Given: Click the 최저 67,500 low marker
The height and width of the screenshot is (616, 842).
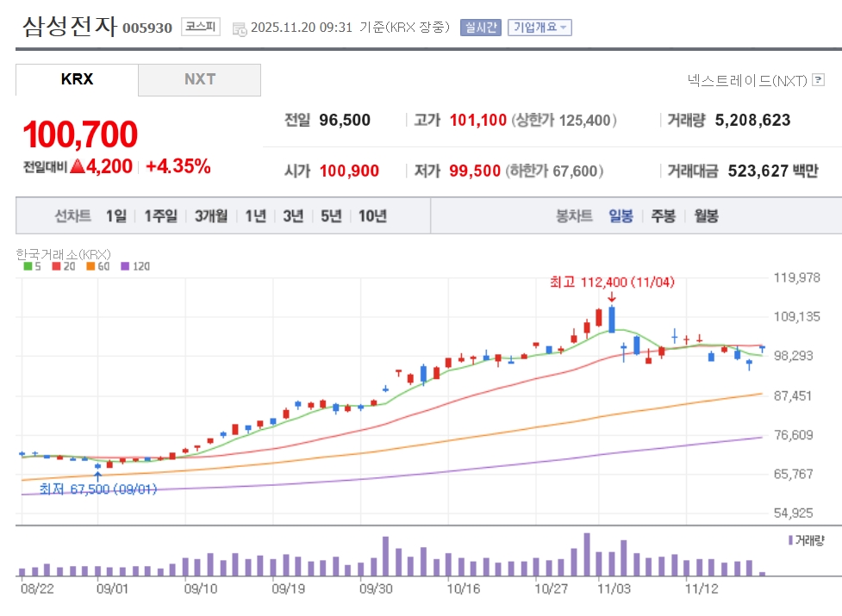Looking at the screenshot, I should [97, 488].
